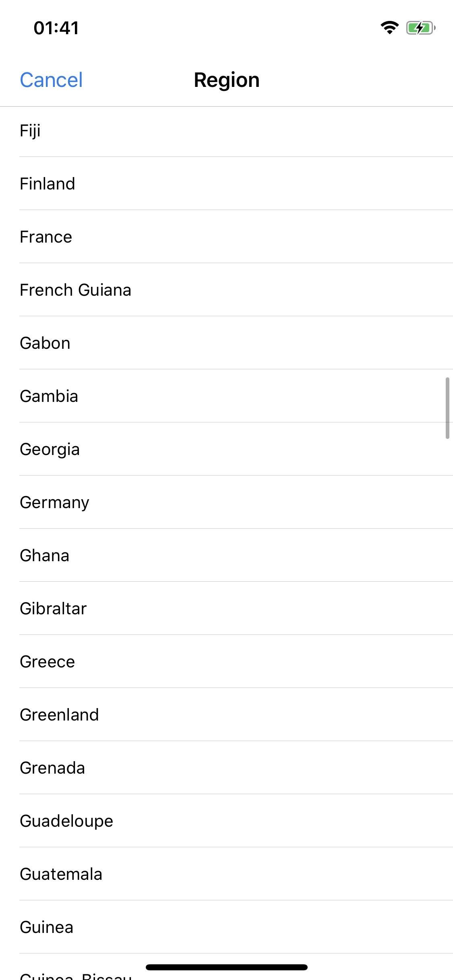Tap the Wi-Fi status icon
This screenshot has width=453, height=980.
point(389,27)
